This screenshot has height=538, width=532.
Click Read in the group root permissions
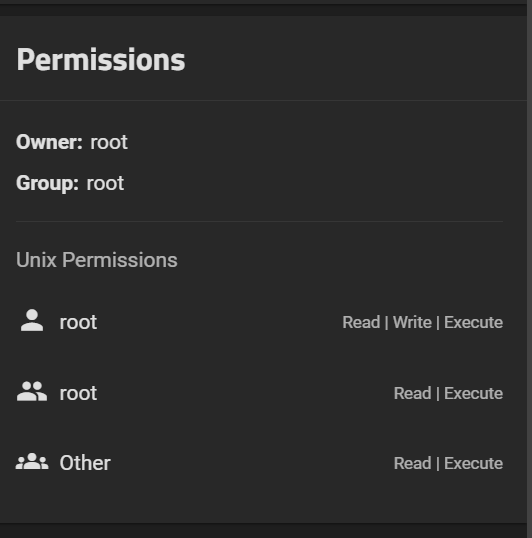point(413,393)
